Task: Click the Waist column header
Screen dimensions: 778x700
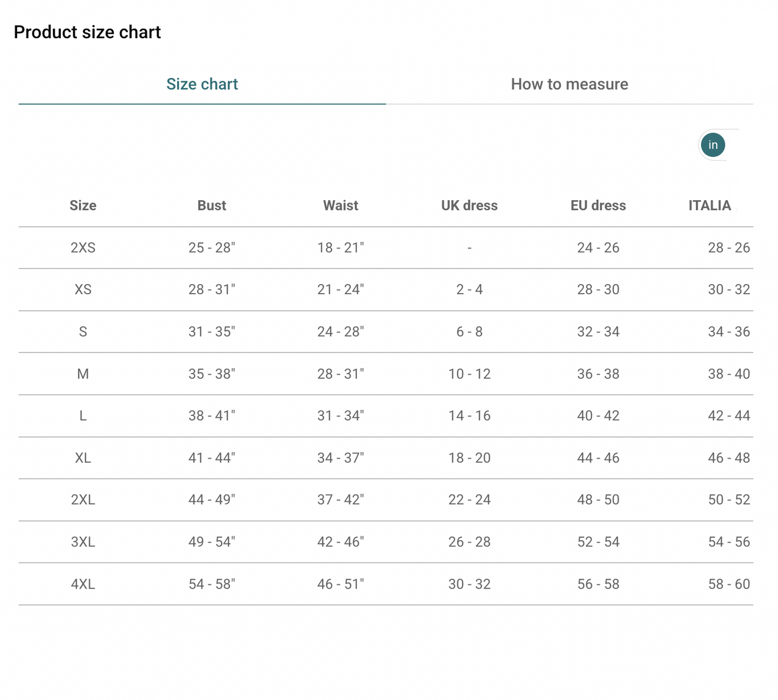Action: click(340, 206)
